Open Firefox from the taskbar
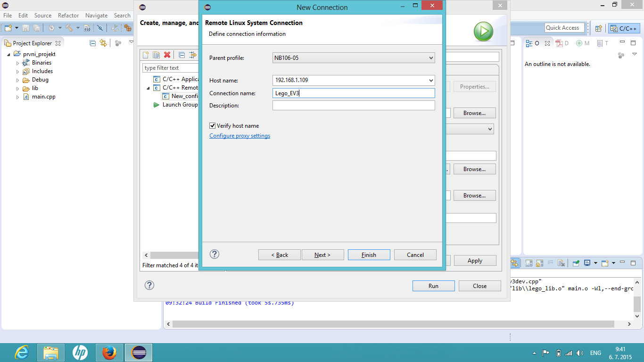 pyautogui.click(x=109, y=353)
